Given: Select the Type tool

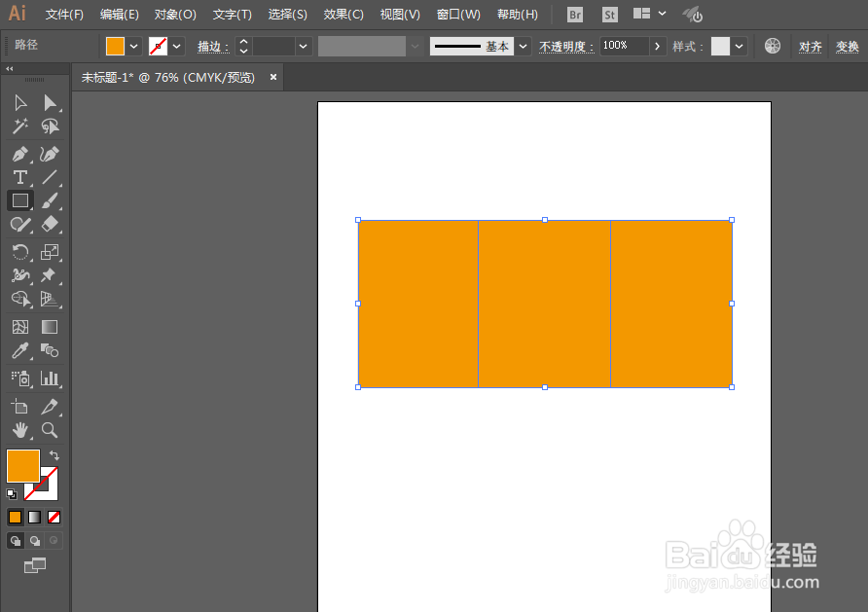Looking at the screenshot, I should coord(20,177).
